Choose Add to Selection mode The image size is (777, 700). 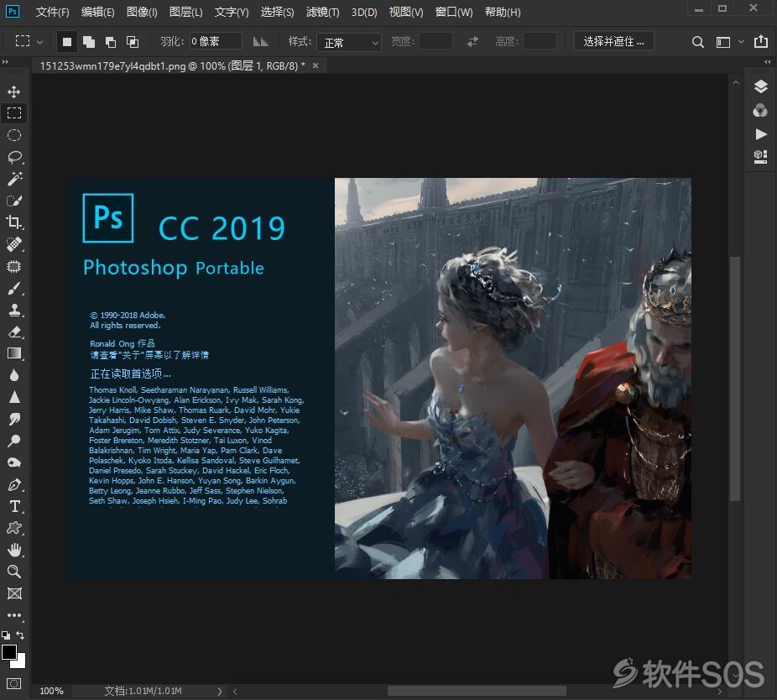click(89, 42)
